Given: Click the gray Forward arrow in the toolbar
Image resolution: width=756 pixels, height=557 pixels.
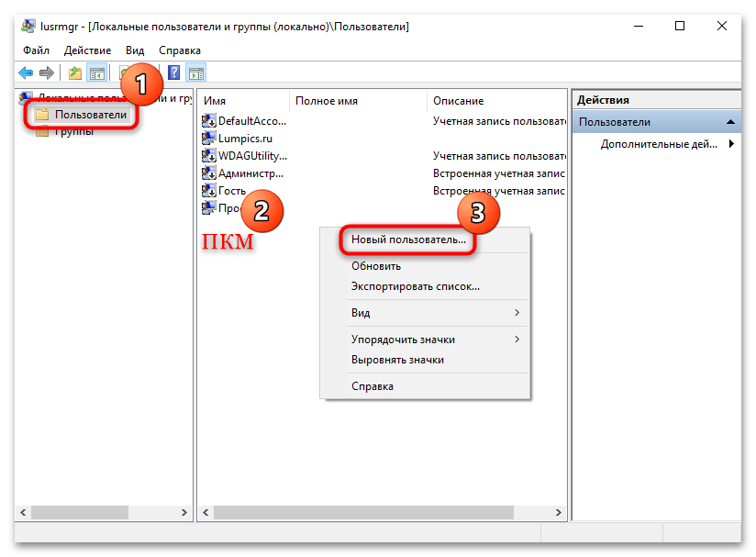Looking at the screenshot, I should tap(46, 73).
